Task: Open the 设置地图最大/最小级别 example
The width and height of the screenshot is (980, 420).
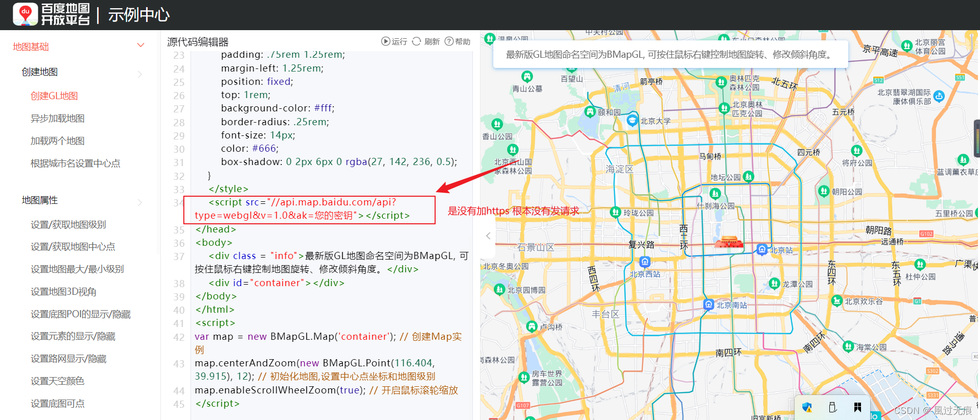Action: tap(77, 269)
